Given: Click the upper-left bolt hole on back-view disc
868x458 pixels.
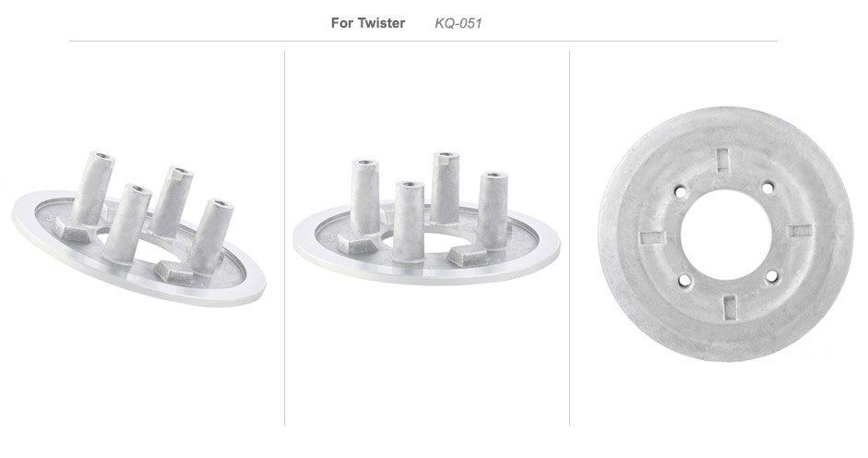Looking at the screenshot, I should coord(682,191).
